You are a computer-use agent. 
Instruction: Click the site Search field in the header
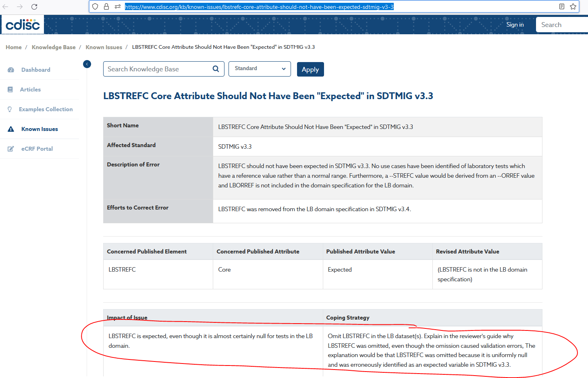coord(562,25)
